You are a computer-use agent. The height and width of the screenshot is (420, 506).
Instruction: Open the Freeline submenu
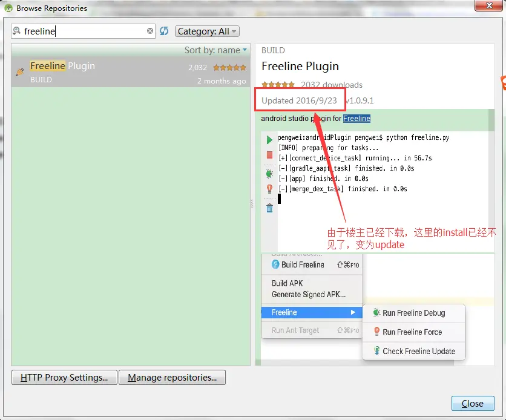[x=312, y=312]
